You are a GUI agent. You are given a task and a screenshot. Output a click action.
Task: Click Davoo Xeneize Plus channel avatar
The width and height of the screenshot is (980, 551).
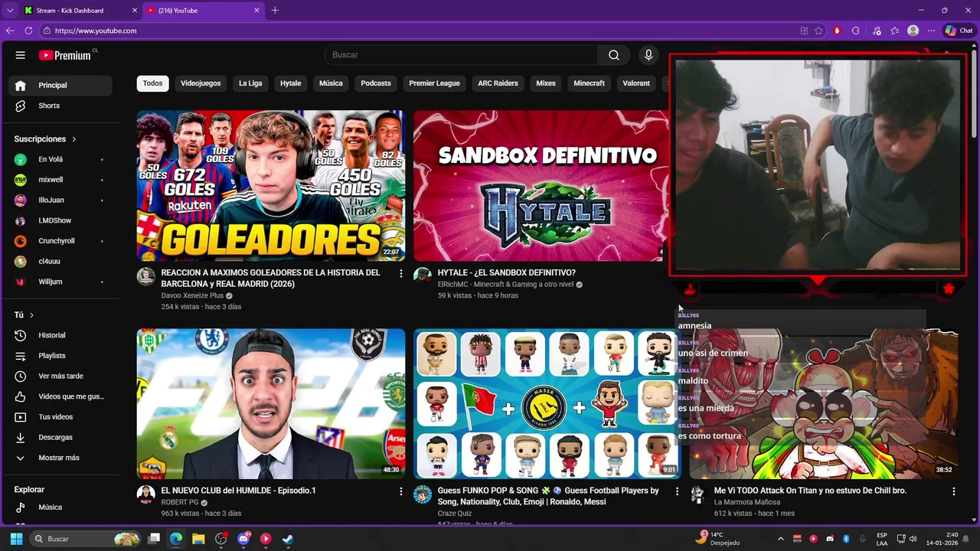point(145,276)
